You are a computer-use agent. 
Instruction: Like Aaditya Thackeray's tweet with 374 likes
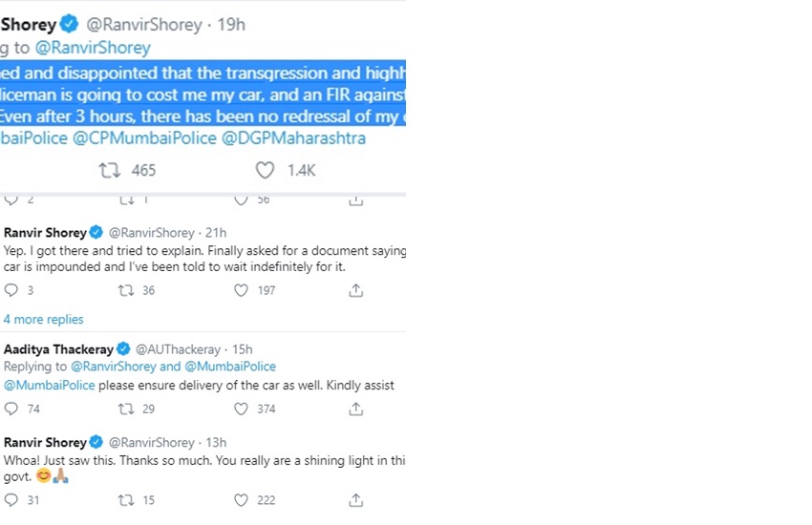(x=242, y=409)
